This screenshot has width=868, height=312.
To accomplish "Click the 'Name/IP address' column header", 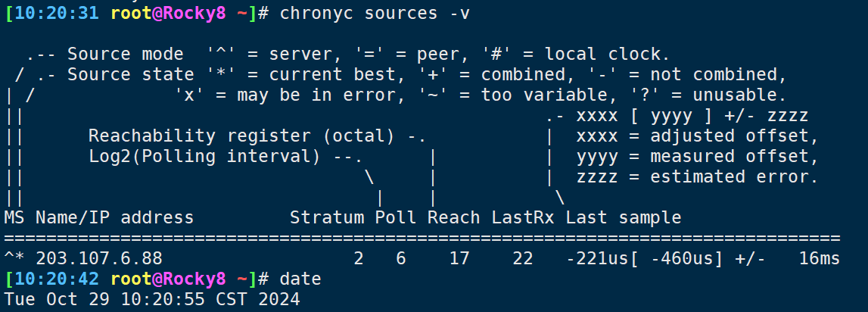I will pos(114,217).
